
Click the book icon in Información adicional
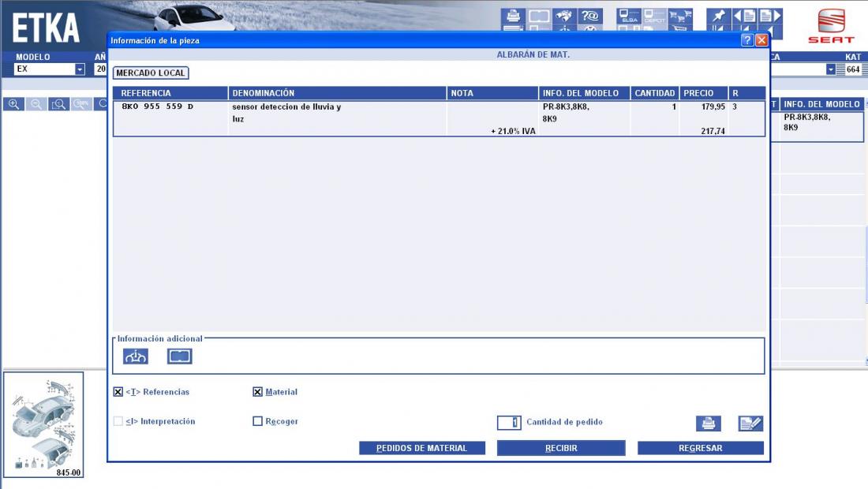click(x=179, y=356)
